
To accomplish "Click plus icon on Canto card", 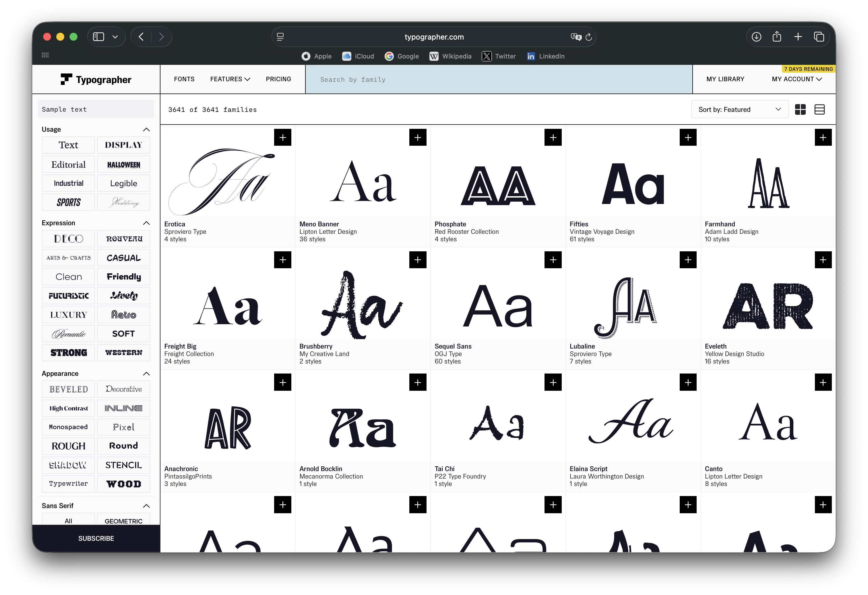I will point(823,382).
